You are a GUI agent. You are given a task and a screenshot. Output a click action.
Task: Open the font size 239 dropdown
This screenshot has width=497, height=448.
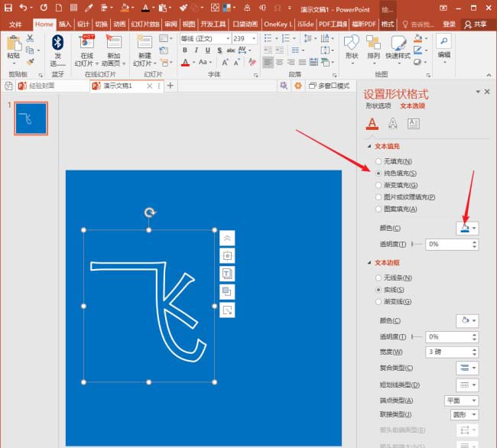254,39
